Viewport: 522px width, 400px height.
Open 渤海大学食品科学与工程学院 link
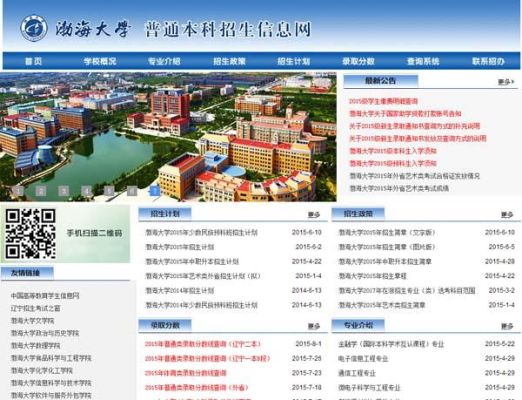click(51, 358)
